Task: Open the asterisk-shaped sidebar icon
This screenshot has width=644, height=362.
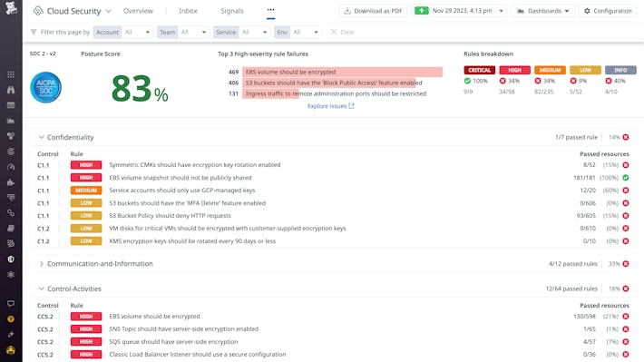Action: [11, 275]
